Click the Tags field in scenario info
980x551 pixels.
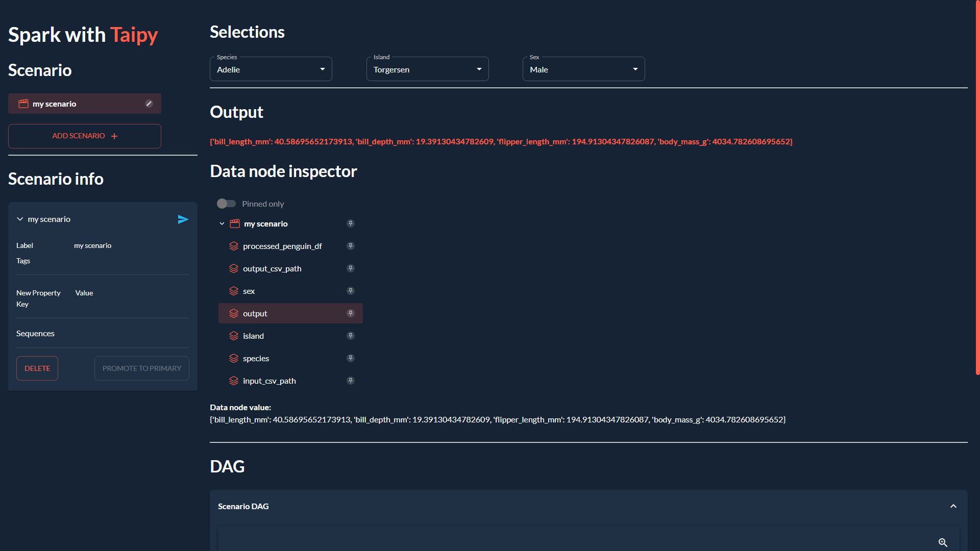pyautogui.click(x=103, y=261)
